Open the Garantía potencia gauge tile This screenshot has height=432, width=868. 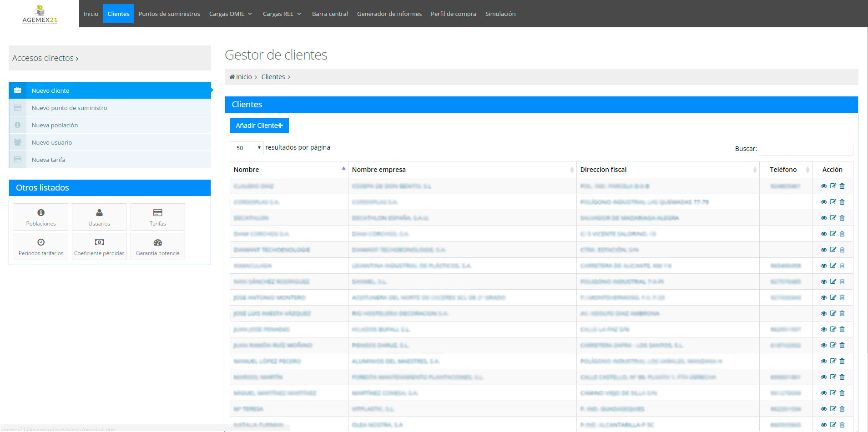pos(157,246)
